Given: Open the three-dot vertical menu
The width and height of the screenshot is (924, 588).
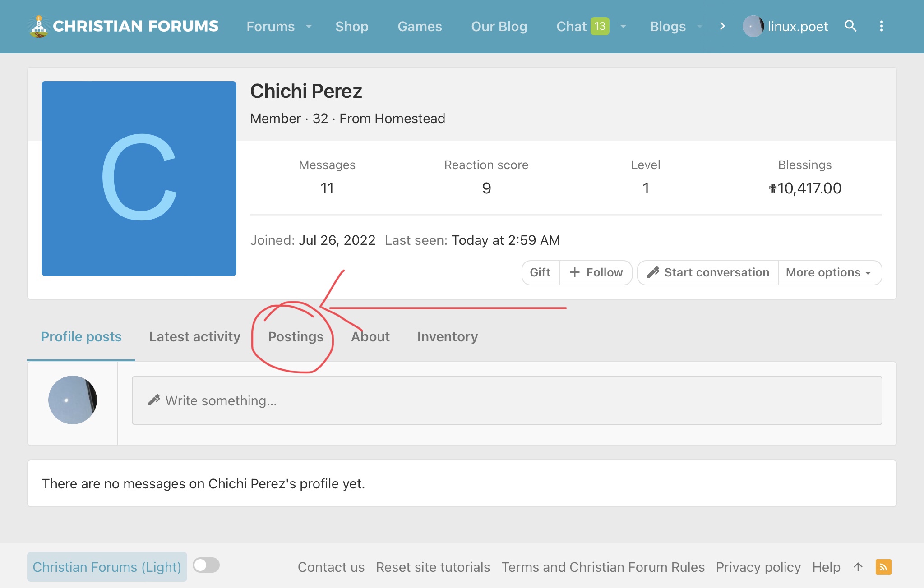Looking at the screenshot, I should 881,26.
